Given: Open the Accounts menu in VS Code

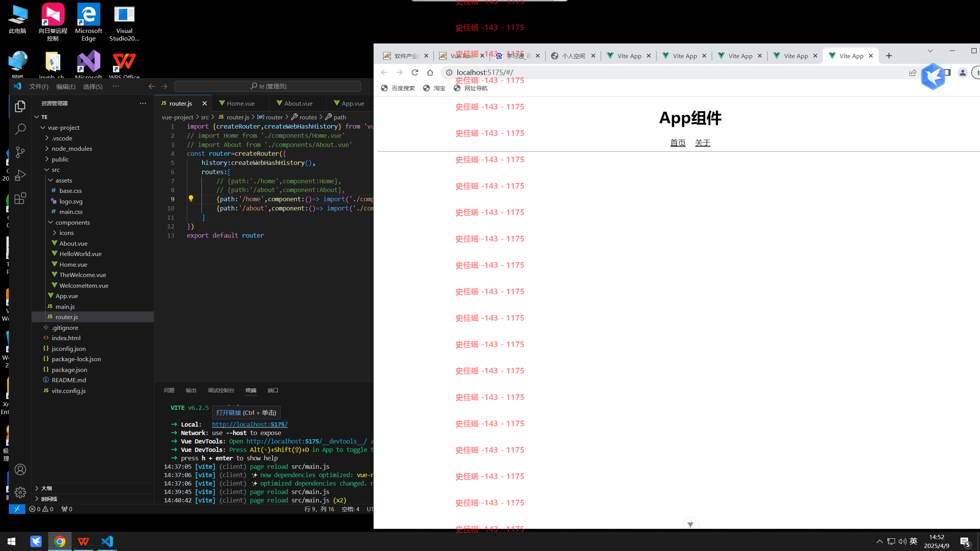Looking at the screenshot, I should 20,469.
